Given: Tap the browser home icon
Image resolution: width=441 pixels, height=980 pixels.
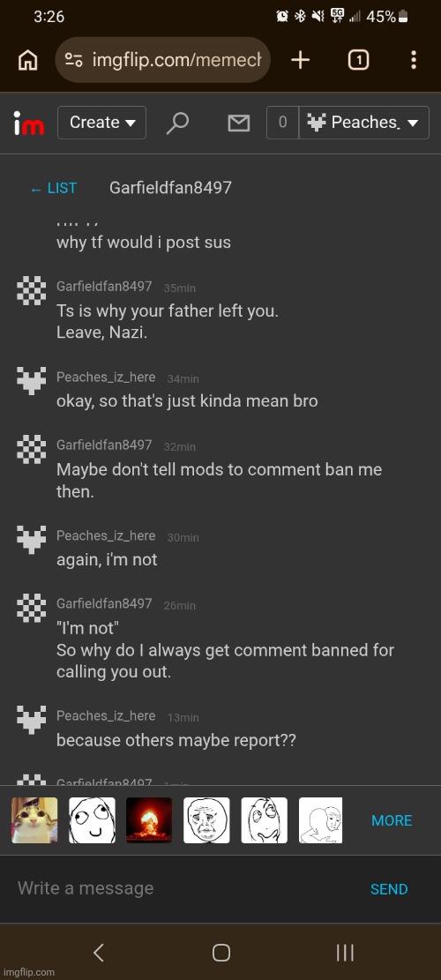Looking at the screenshot, I should pos(27,60).
